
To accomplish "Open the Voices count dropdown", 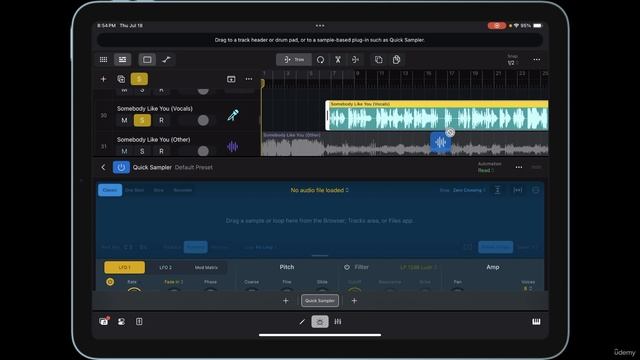I will pyautogui.click(x=528, y=289).
